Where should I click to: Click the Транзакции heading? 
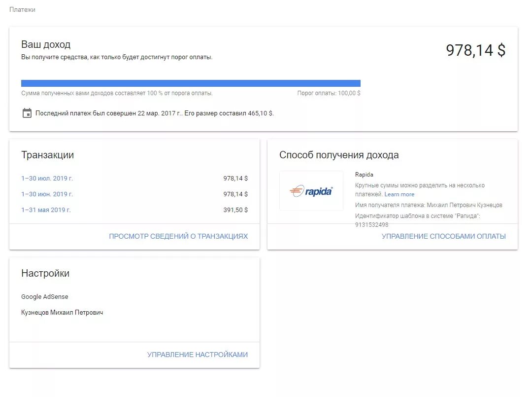[47, 155]
